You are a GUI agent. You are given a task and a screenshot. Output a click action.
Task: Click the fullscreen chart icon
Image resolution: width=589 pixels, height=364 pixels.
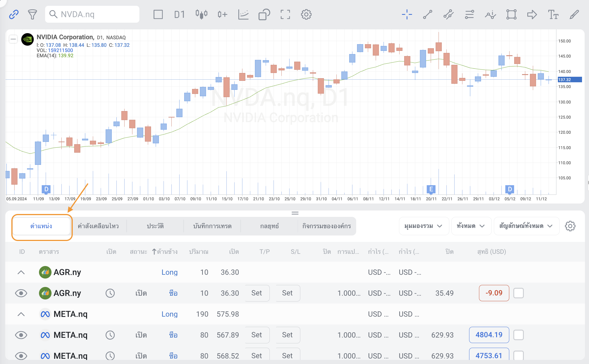point(285,14)
